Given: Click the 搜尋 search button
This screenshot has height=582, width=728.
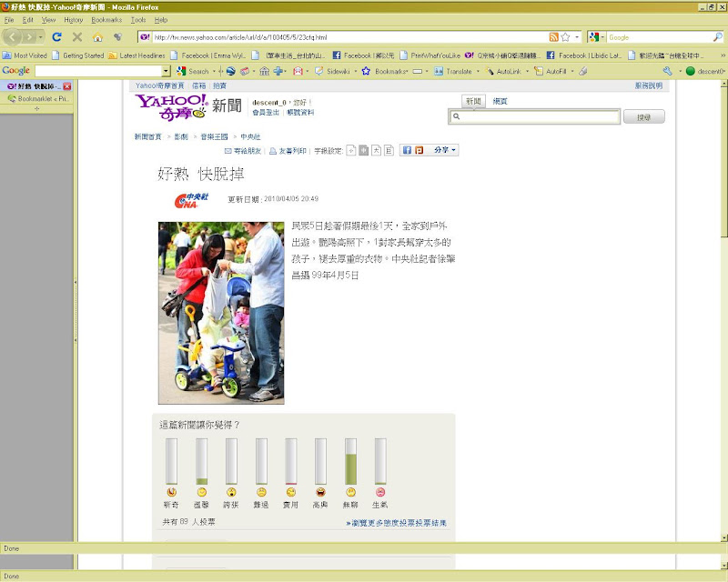Looking at the screenshot, I should pyautogui.click(x=643, y=117).
